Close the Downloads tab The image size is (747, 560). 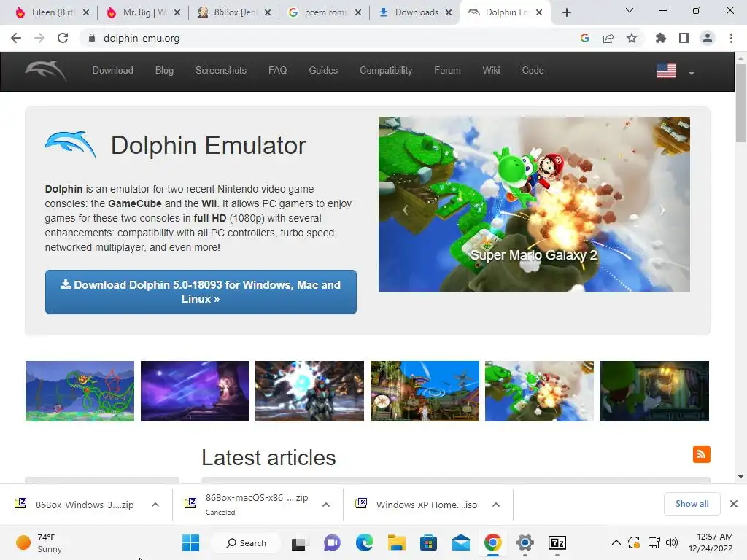click(x=449, y=12)
